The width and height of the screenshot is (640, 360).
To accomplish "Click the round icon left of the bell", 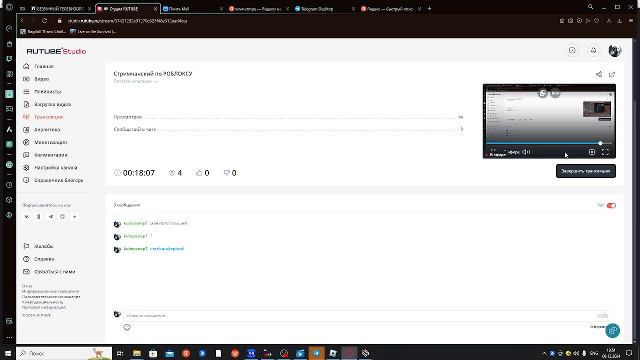I will [x=572, y=50].
